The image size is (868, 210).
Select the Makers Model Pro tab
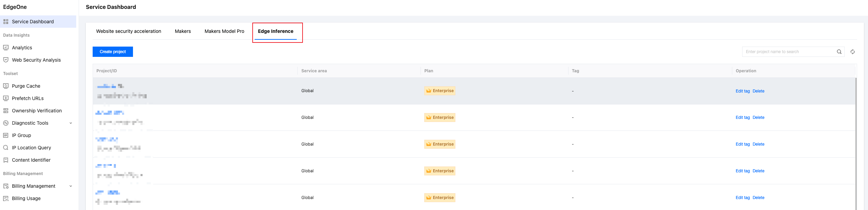[x=224, y=31]
